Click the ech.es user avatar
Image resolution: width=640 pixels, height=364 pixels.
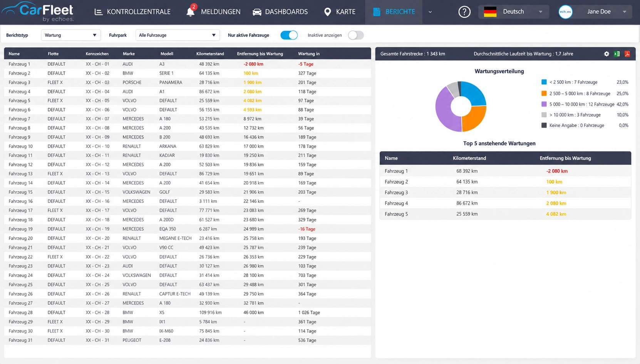[x=565, y=12]
